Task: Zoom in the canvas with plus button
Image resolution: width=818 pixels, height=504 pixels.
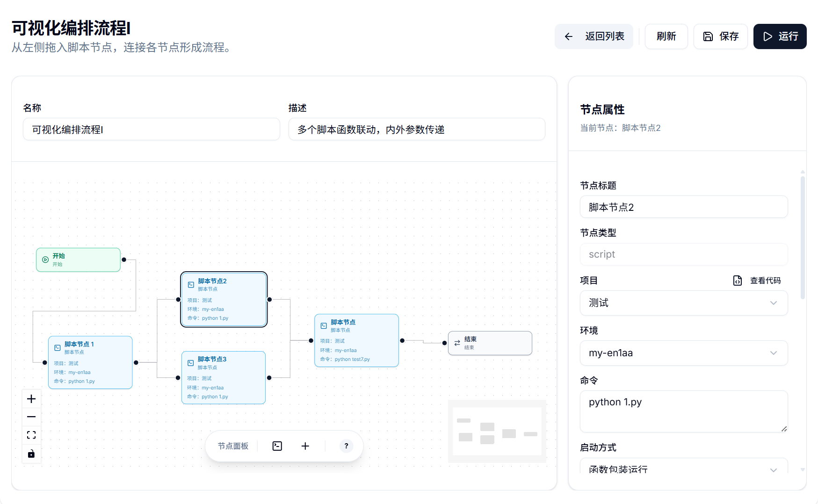Action: pyautogui.click(x=31, y=399)
